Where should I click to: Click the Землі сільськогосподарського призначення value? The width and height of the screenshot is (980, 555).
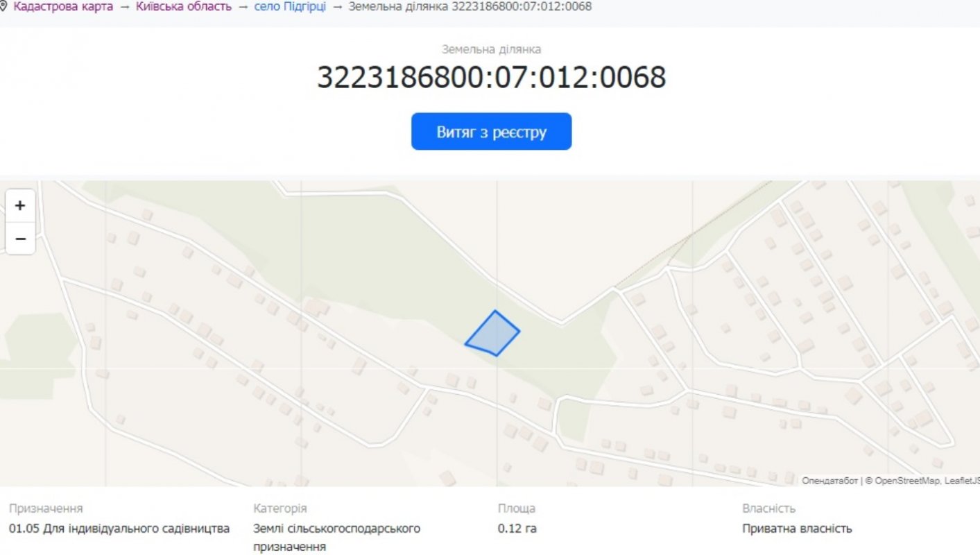pyautogui.click(x=337, y=537)
